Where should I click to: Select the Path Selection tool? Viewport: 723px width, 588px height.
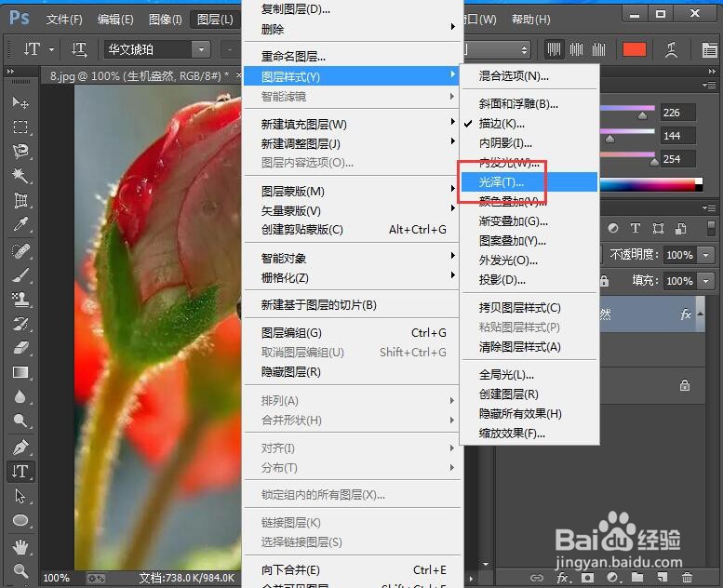pyautogui.click(x=20, y=496)
